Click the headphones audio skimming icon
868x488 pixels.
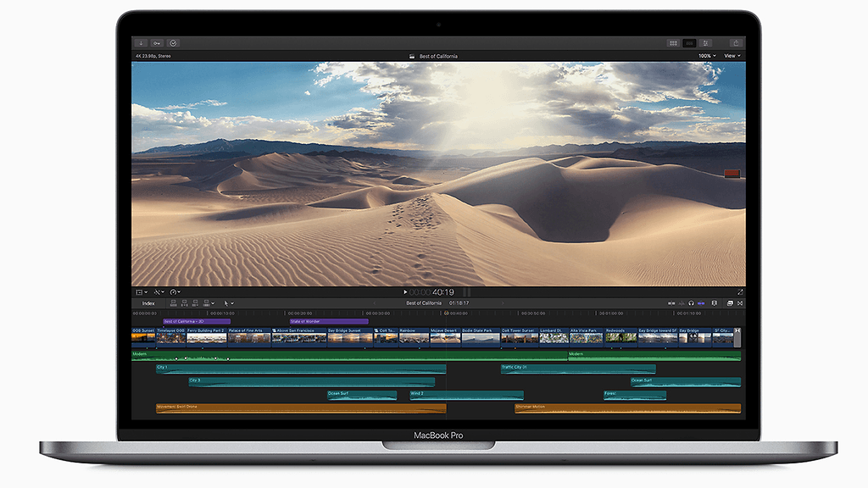pos(691,302)
